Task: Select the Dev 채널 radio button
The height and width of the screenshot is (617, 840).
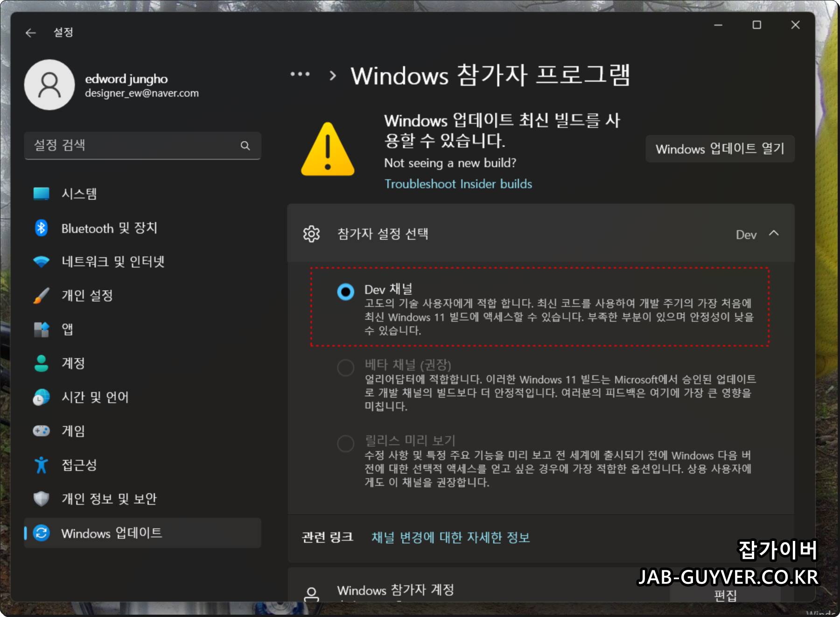Action: pyautogui.click(x=346, y=292)
